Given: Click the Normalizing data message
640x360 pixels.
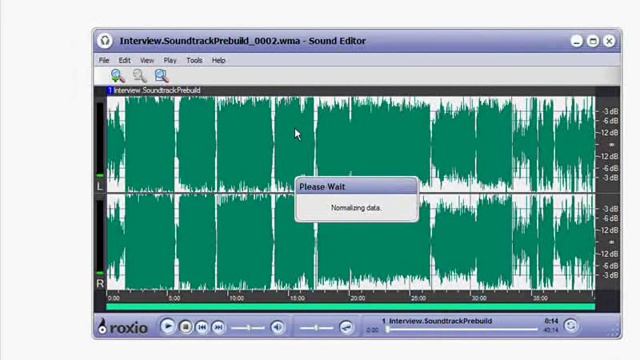Looking at the screenshot, I should pyautogui.click(x=356, y=208).
